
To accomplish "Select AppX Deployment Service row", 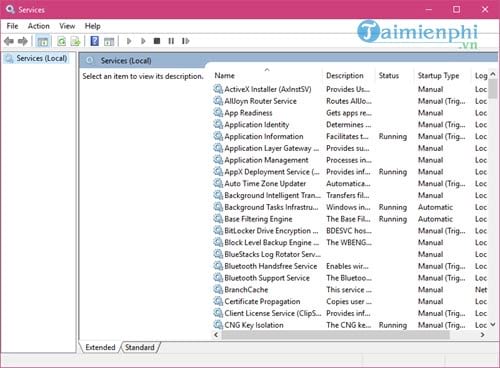I will (x=350, y=172).
